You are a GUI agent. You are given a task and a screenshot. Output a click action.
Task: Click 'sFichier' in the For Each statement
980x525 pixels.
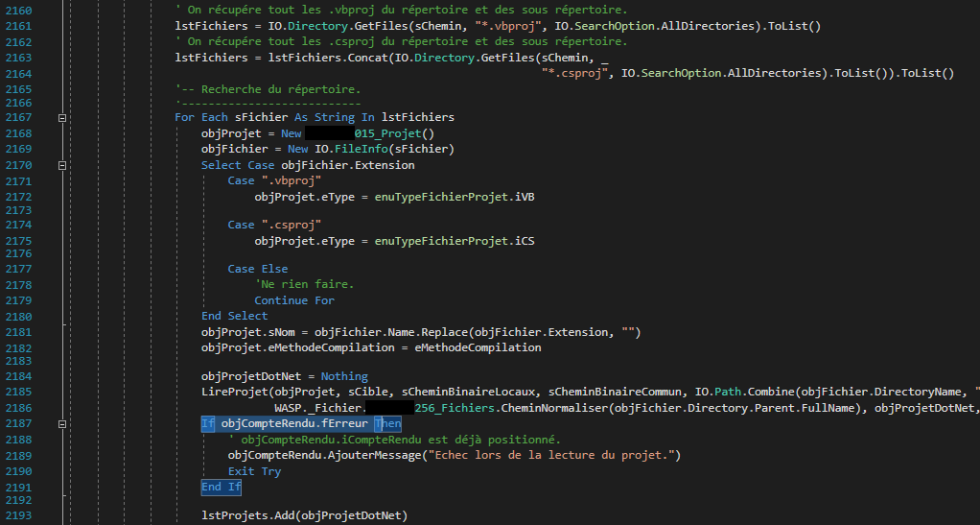click(x=261, y=118)
